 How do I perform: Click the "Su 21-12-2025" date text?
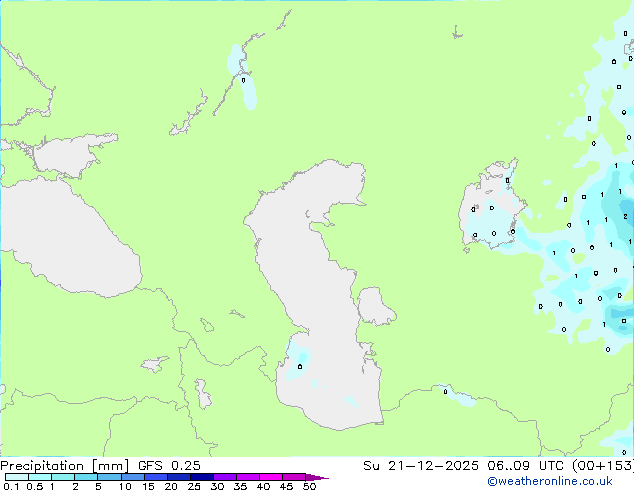[421, 466]
